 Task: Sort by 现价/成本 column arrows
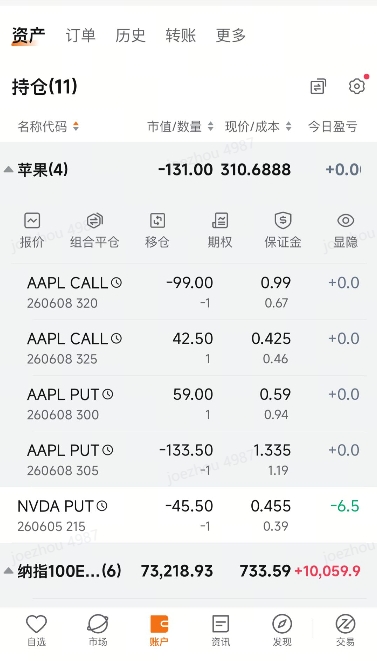point(288,126)
